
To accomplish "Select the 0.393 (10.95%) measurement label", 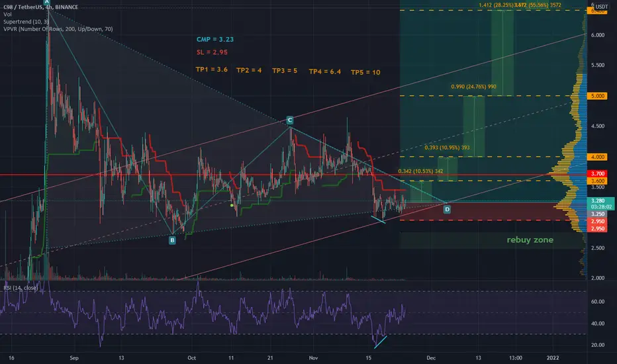I will (447, 148).
